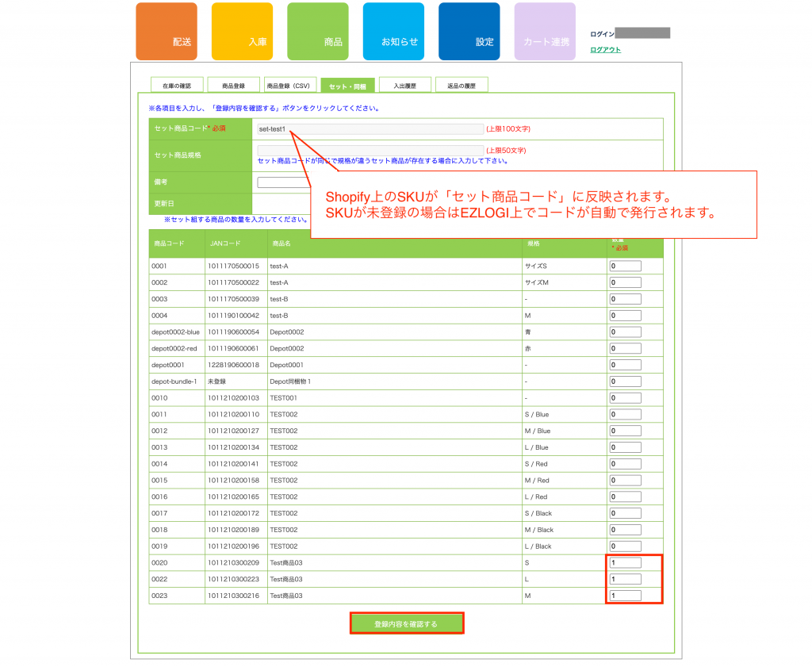Open the green 商品 navigation tile

point(317,32)
